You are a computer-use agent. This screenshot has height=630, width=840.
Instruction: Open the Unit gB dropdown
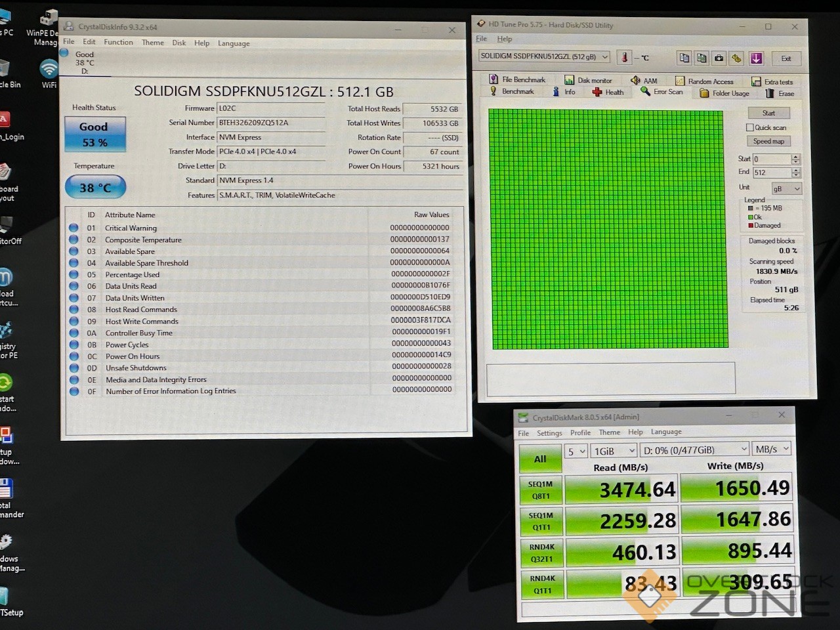point(787,188)
